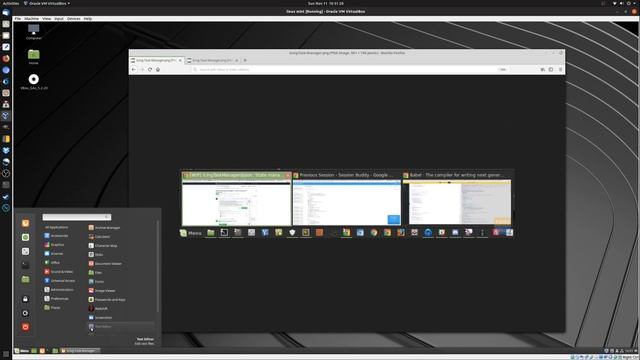This screenshot has width=640, height=360.
Task: Toggle Firefox sidebar icon
Action: pyautogui.click(x=551, y=69)
